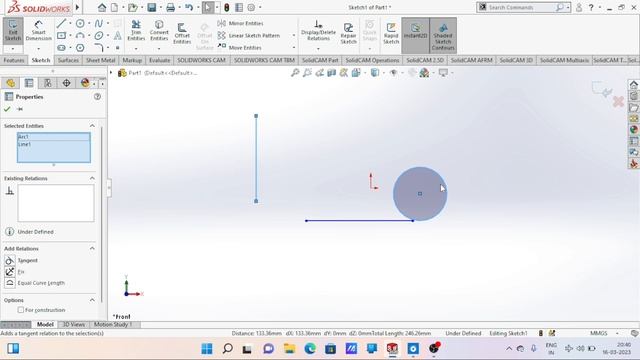Image resolution: width=640 pixels, height=360 pixels.
Task: Click the Undo icon
Action: (x=189, y=7)
